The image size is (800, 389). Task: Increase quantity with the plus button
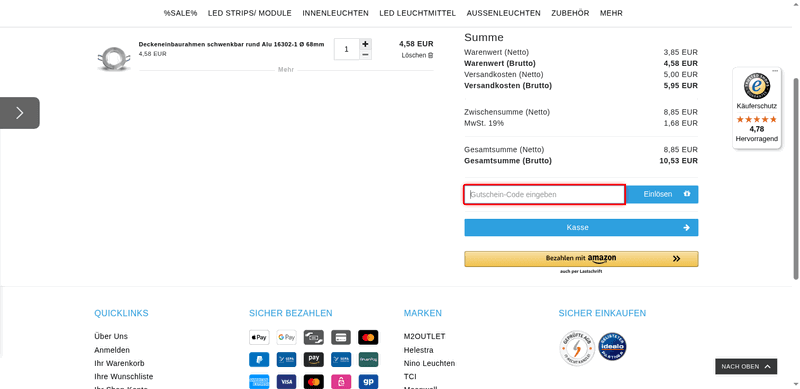[365, 44]
